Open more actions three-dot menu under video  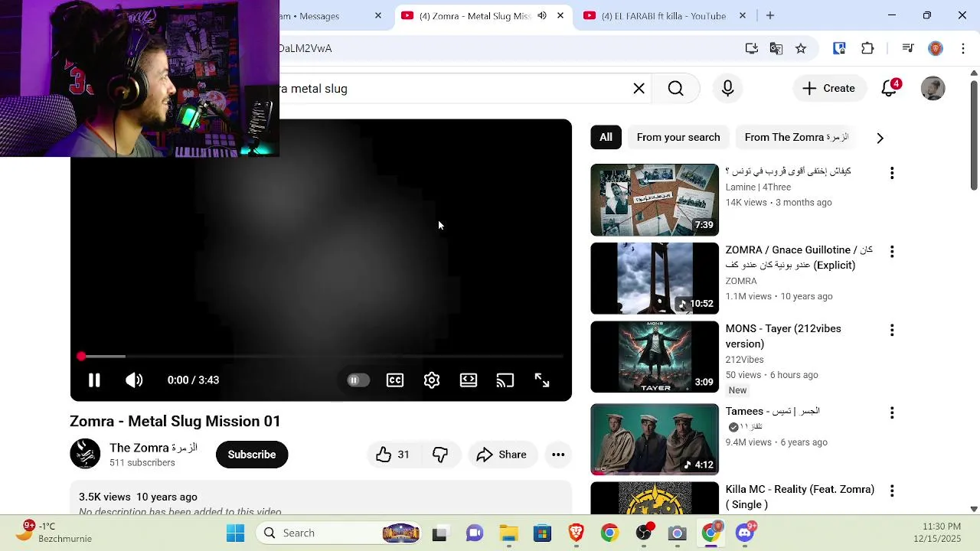pos(558,455)
